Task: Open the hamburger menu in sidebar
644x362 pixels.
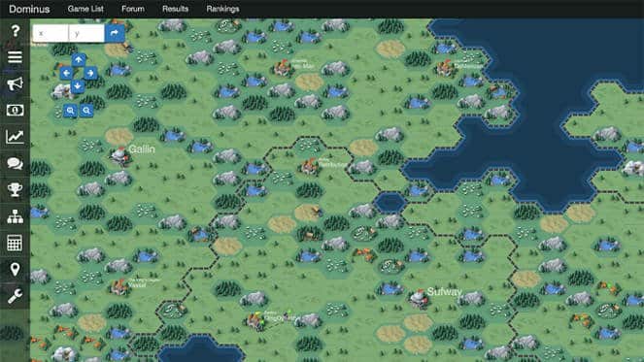Action: point(15,57)
